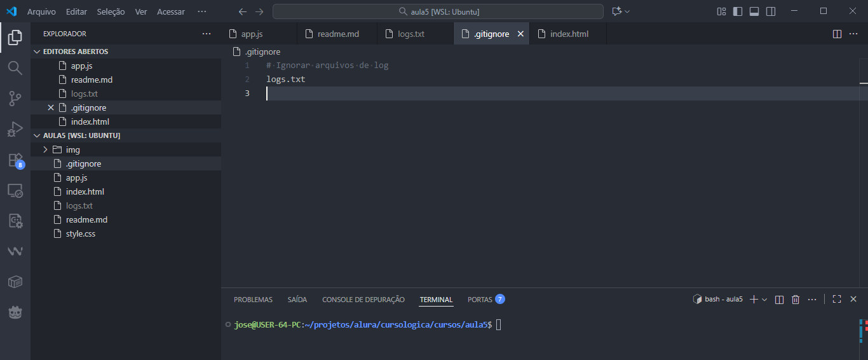This screenshot has width=868, height=360.
Task: Open Copilot chat icon beside search bar
Action: coord(616,11)
